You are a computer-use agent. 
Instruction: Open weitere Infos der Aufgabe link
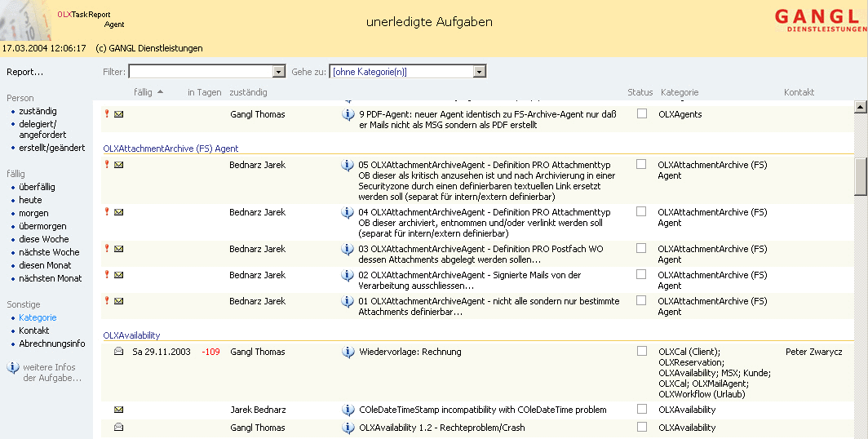coord(52,373)
